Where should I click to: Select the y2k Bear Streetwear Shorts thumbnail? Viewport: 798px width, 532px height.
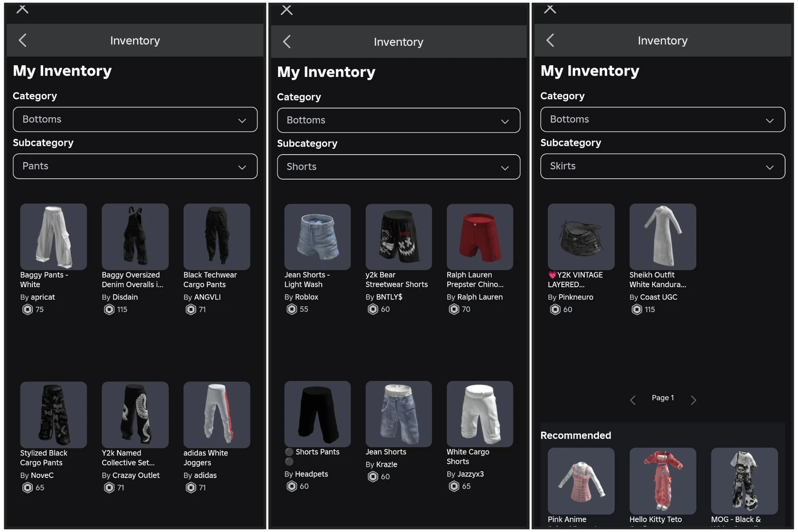[398, 236]
